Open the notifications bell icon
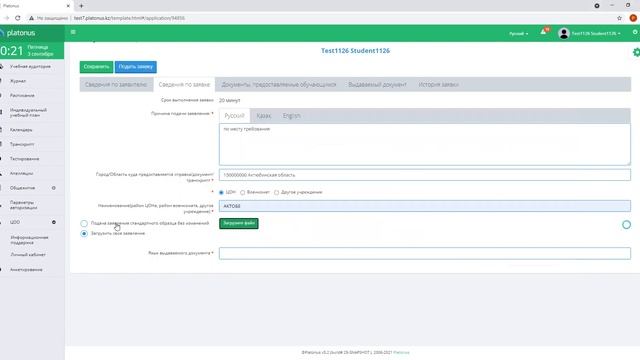Screen dimensions: 640x360 (543, 32)
